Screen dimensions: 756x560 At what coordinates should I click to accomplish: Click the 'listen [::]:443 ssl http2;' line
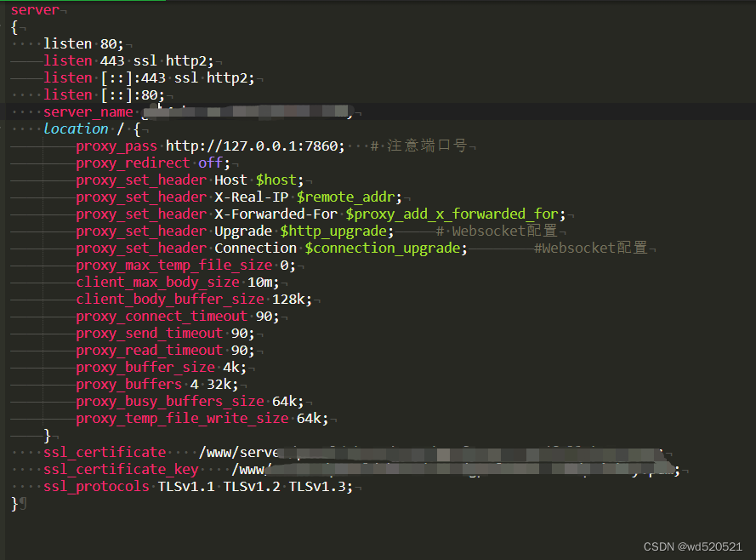coord(149,77)
